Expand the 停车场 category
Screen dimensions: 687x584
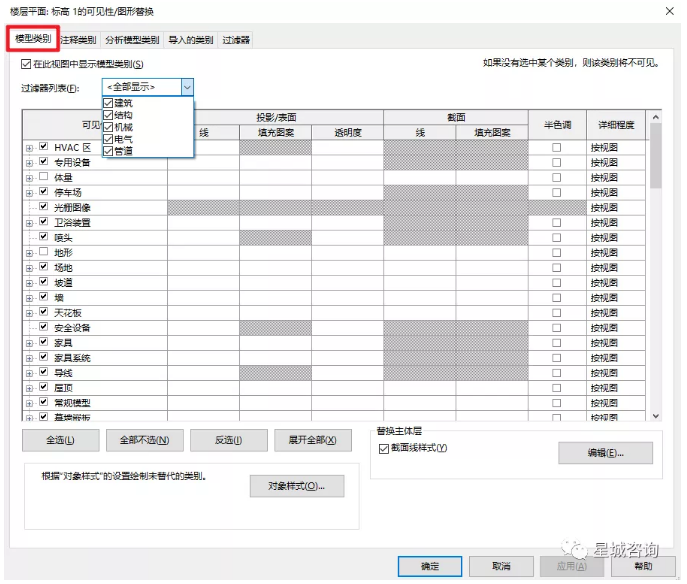pos(29,193)
